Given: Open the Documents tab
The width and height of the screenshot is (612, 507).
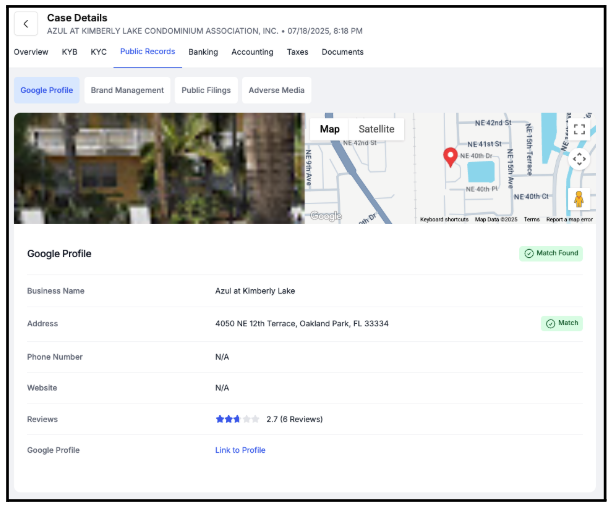Looking at the screenshot, I should 342,52.
